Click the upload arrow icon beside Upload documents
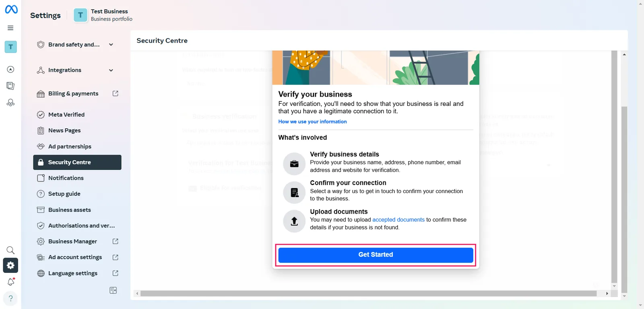Viewport: 644px width, 309px height. (294, 221)
